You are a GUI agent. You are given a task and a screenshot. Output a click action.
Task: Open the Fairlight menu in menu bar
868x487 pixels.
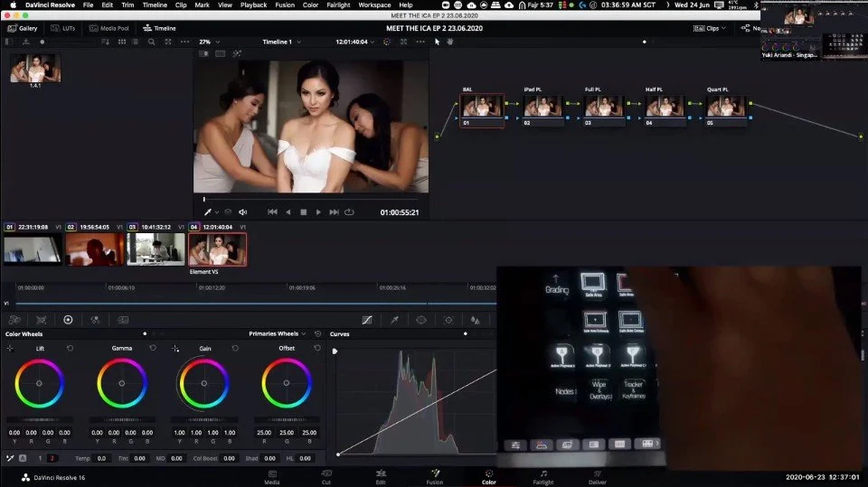tap(338, 5)
